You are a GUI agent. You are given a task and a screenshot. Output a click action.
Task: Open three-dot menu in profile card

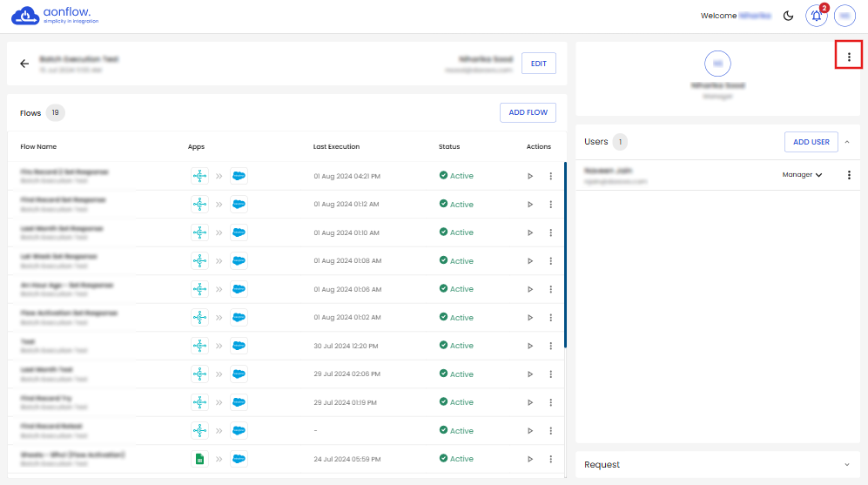pos(849,57)
